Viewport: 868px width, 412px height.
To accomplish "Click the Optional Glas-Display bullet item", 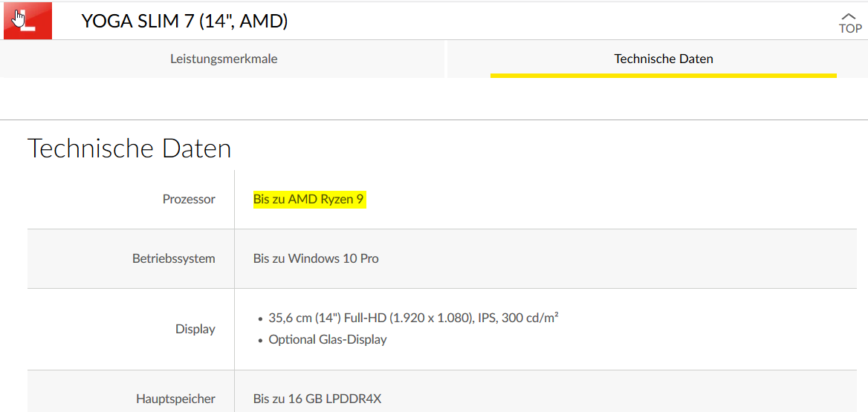I will tap(328, 339).
